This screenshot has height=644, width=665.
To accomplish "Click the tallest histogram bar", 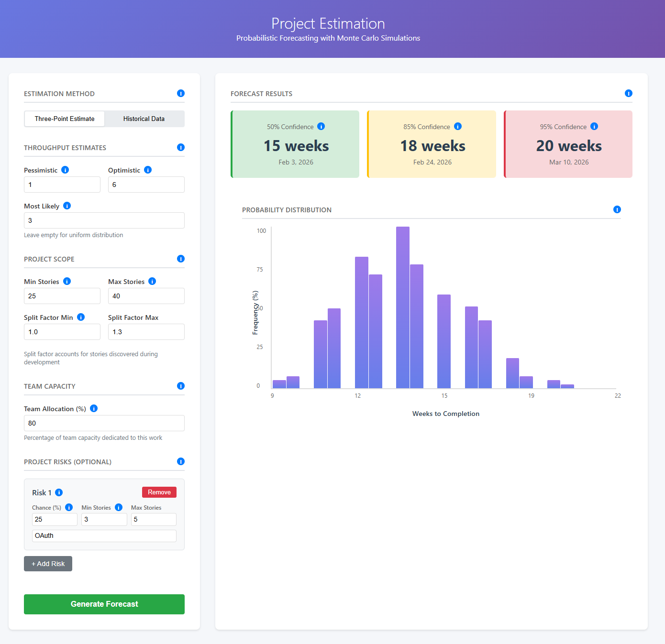I will click(x=403, y=307).
